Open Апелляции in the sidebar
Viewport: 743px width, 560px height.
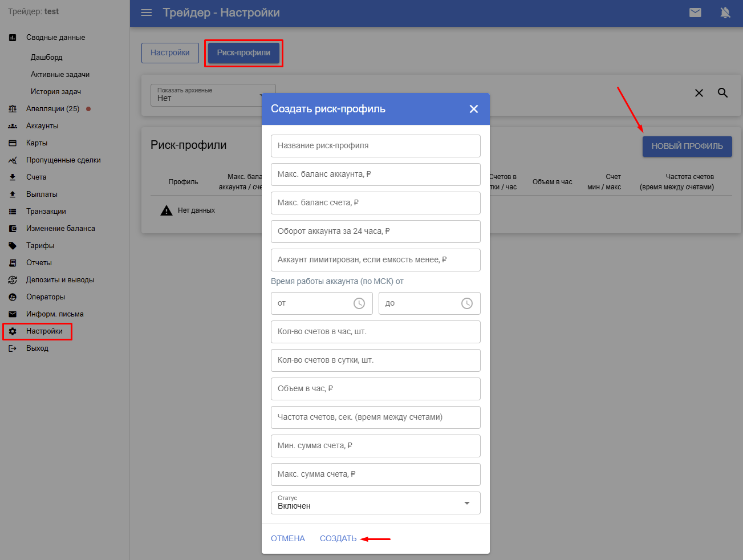(x=52, y=109)
